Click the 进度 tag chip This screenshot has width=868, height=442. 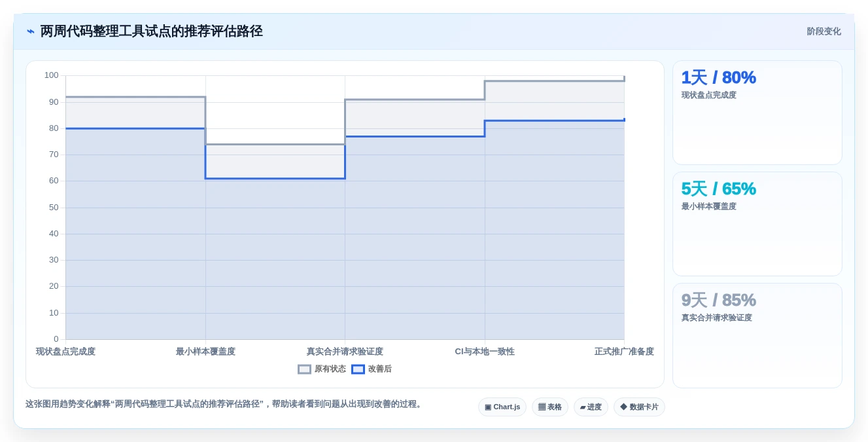pyautogui.click(x=591, y=407)
